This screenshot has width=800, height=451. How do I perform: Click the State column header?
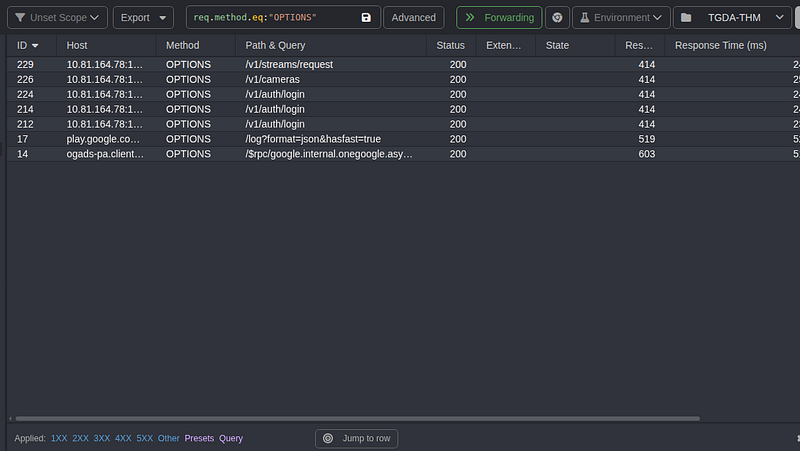[x=575, y=45]
